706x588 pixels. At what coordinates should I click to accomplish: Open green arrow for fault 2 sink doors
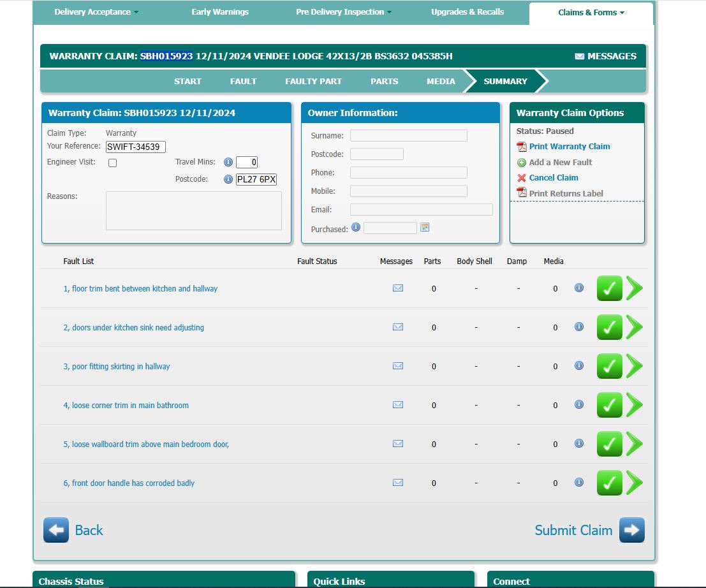click(634, 327)
